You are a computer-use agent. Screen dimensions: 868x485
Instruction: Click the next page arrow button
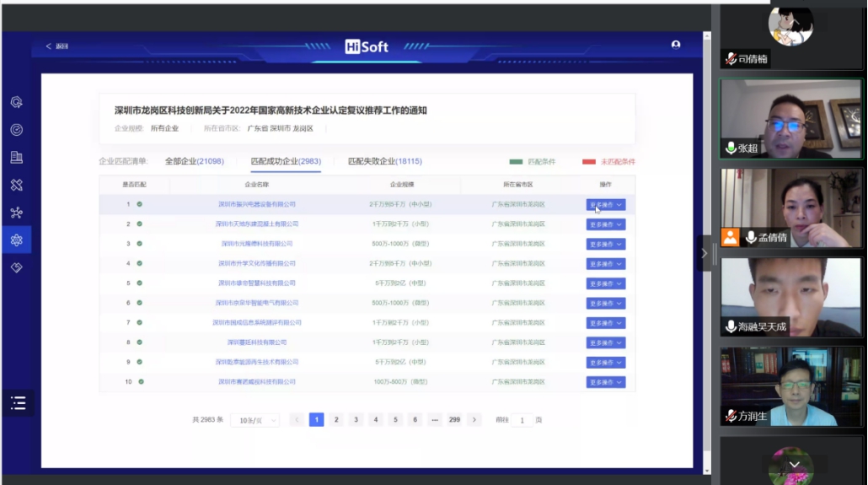point(474,420)
